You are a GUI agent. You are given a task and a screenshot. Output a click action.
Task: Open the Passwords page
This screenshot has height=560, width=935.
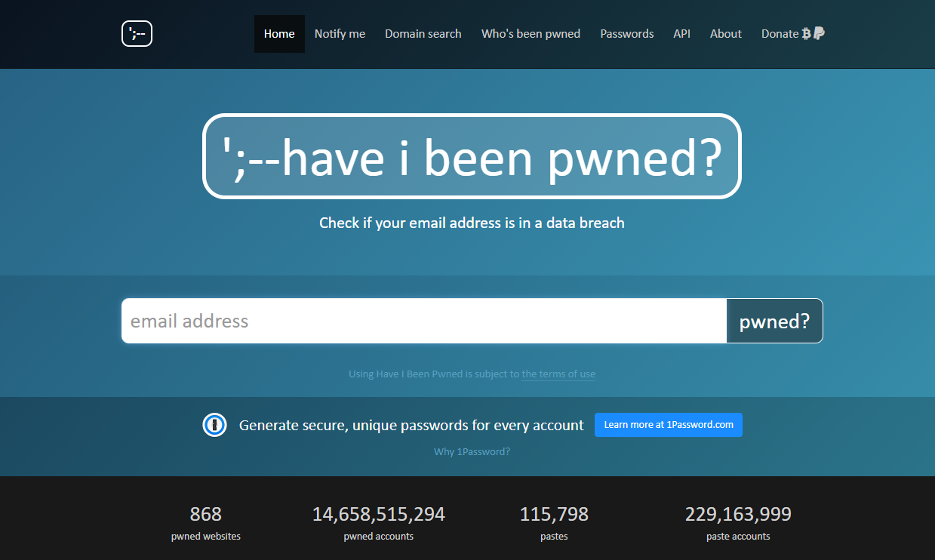click(x=627, y=34)
